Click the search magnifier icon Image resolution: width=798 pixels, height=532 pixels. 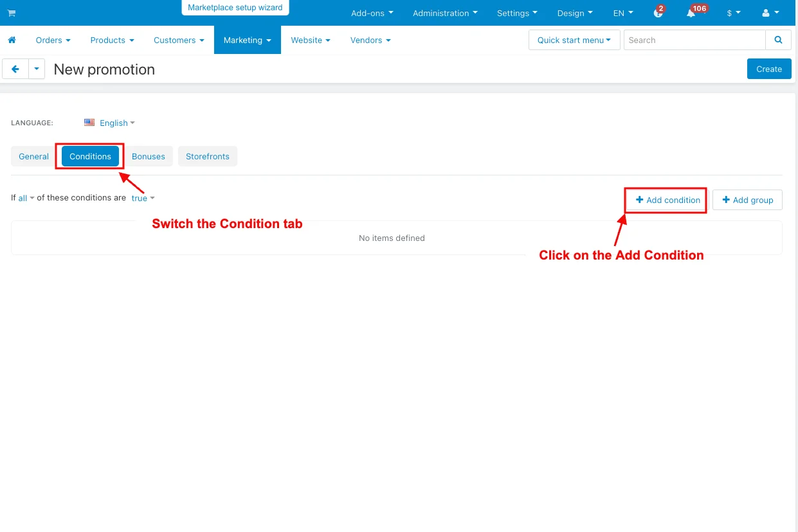[x=778, y=40]
